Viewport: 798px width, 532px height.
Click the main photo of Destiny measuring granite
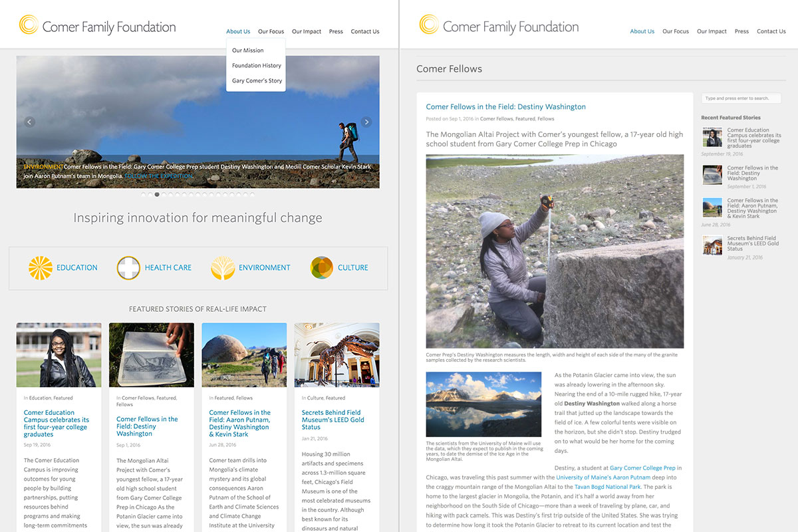click(555, 251)
